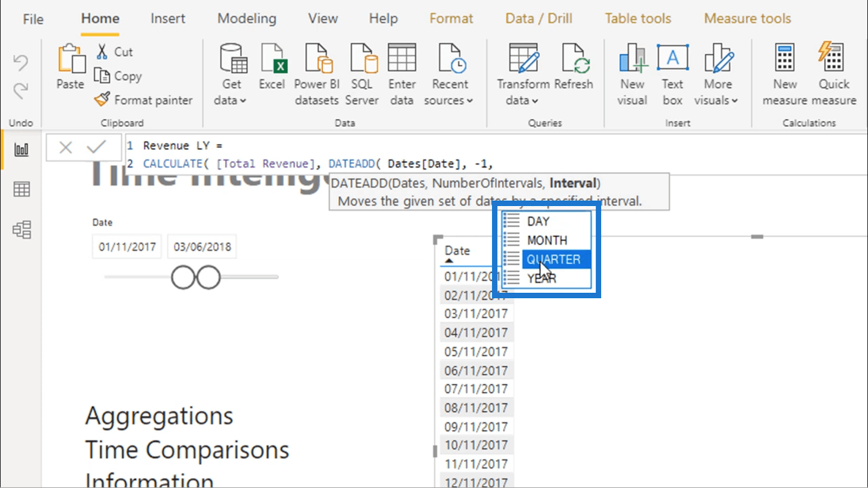Cancel the formula with X button
Screen dimensions: 868x488
coord(66,147)
